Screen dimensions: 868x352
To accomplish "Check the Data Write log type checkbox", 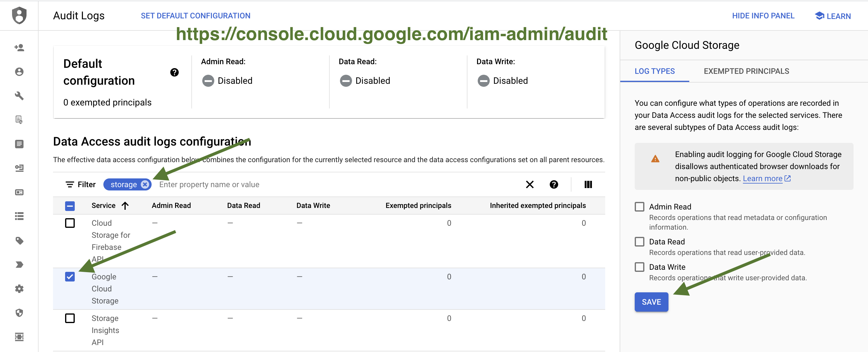I will pos(639,267).
